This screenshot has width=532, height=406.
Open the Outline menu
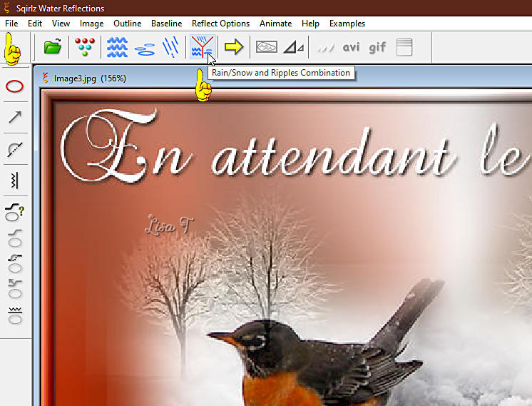tap(127, 24)
